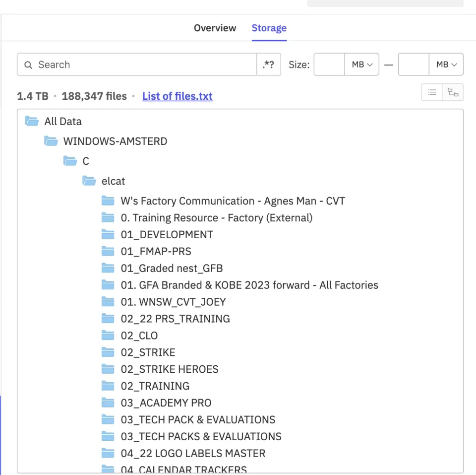Switch to tree view icon
Image resolution: width=476 pixels, height=475 pixels.
click(x=453, y=92)
